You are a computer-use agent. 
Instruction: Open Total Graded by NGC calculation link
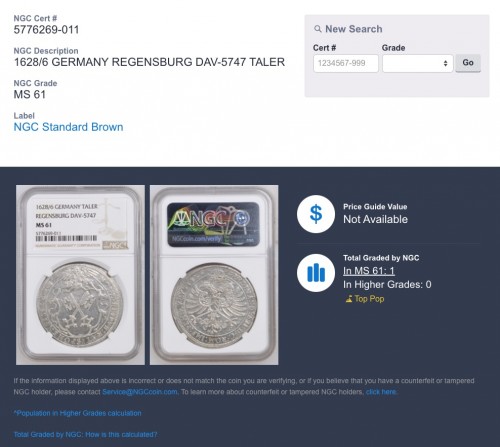[x=85, y=434]
